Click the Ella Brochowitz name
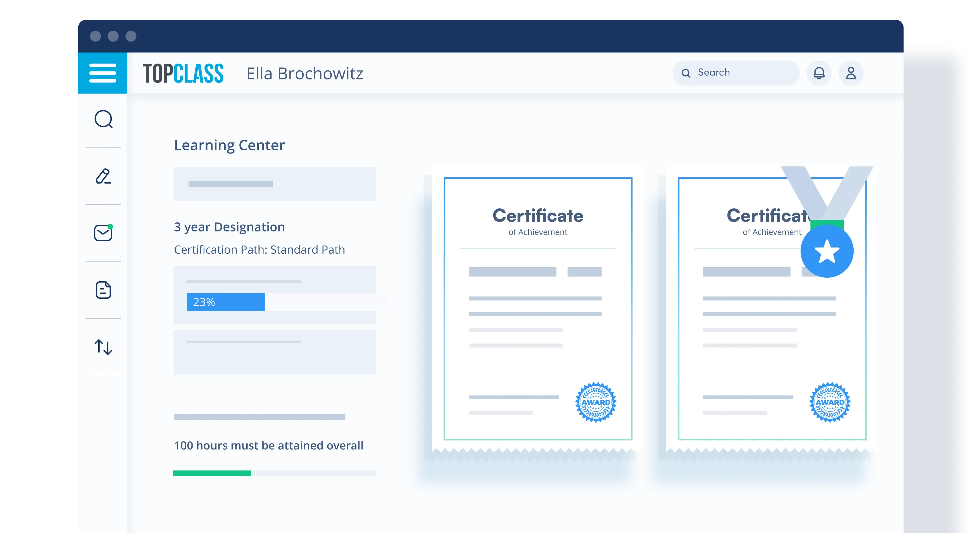Screen dimensions: 980x533 tap(304, 74)
